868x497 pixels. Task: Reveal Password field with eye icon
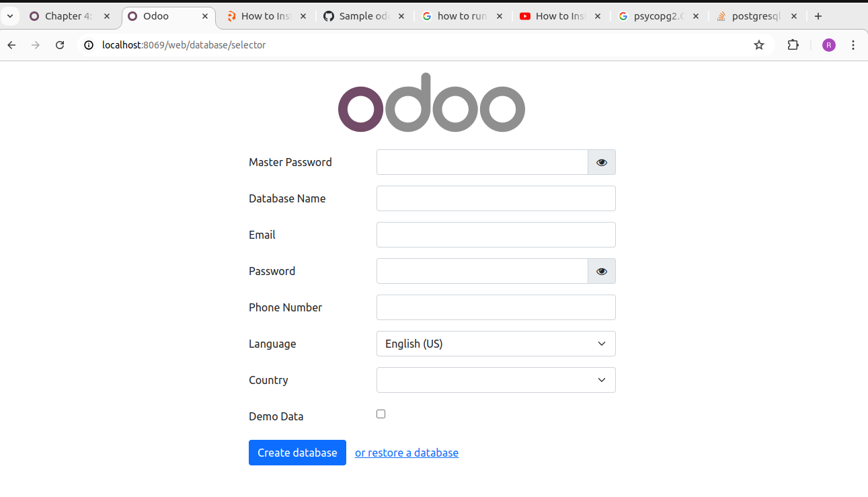coord(602,271)
